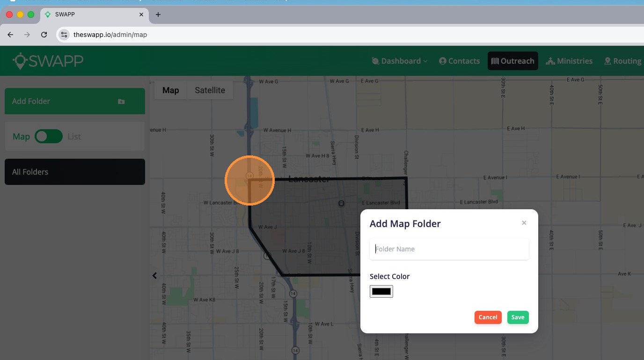
Task: Click the Add Folder button
Action: click(x=75, y=101)
